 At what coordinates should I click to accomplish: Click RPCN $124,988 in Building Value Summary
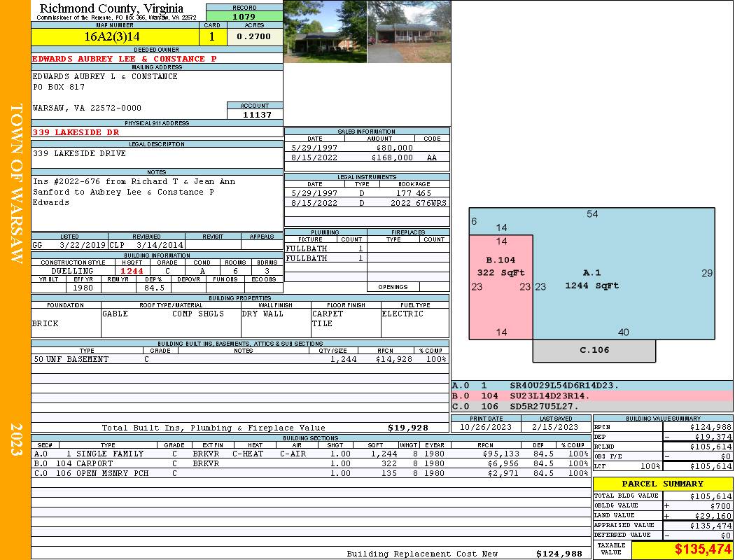click(x=710, y=428)
